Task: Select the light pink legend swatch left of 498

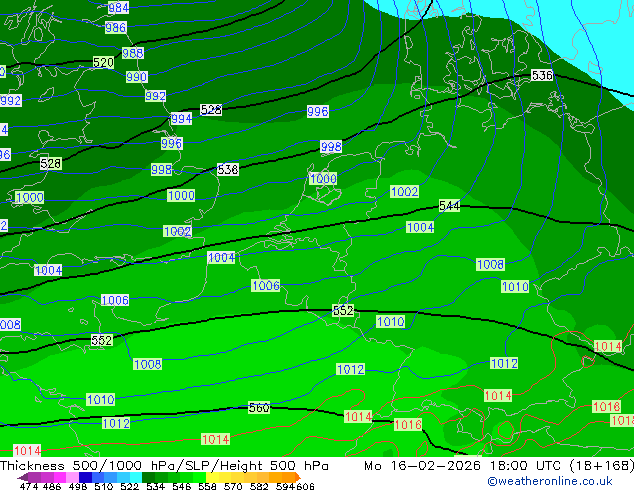Action: (72, 477)
